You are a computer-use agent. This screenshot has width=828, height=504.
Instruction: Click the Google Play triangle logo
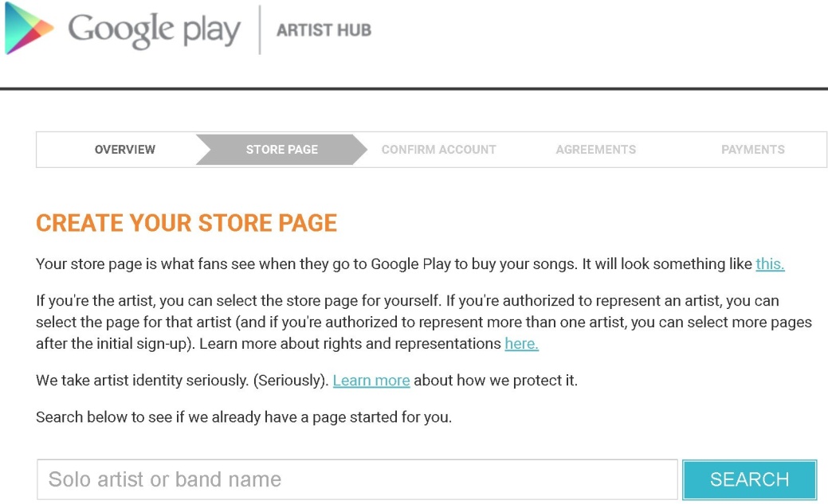pyautogui.click(x=29, y=30)
